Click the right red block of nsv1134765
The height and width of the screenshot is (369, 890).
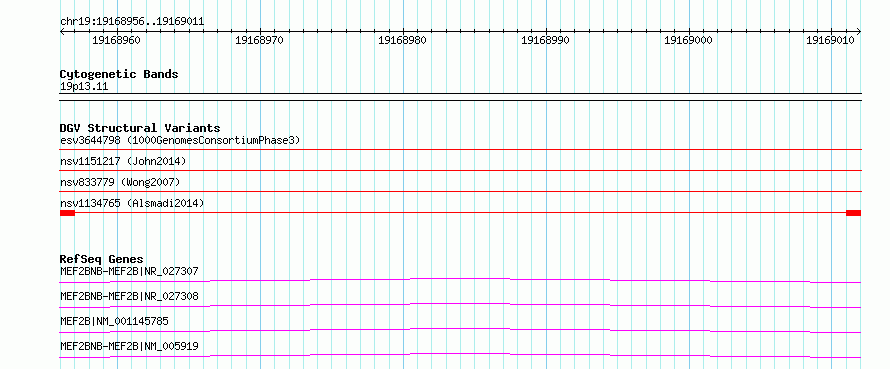pyautogui.click(x=854, y=213)
